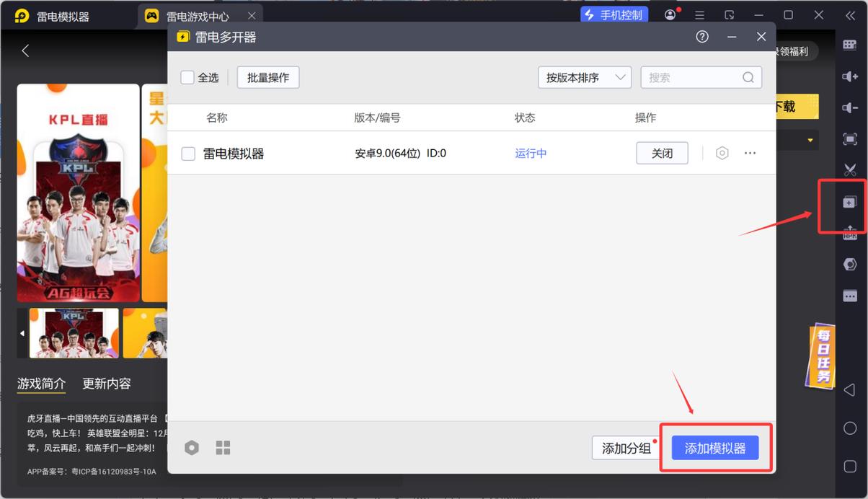Toggle fullscreen icon in sidebar
The image size is (868, 499).
pos(850,139)
